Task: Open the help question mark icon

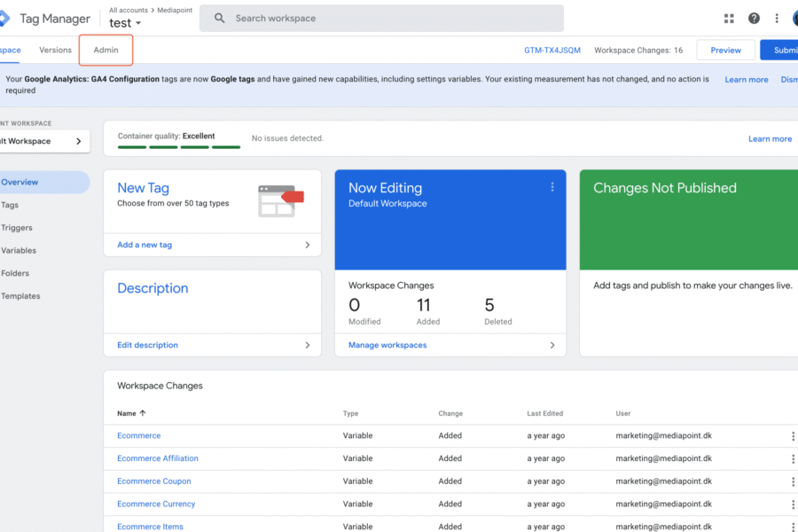Action: tap(754, 19)
